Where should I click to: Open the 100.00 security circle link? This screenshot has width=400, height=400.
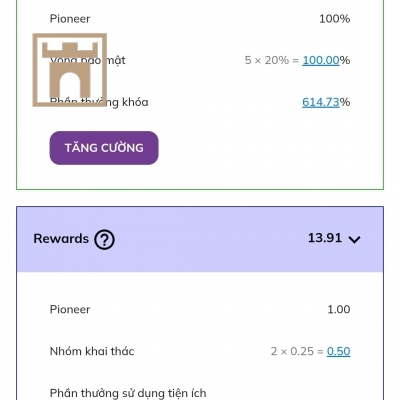[x=321, y=60]
